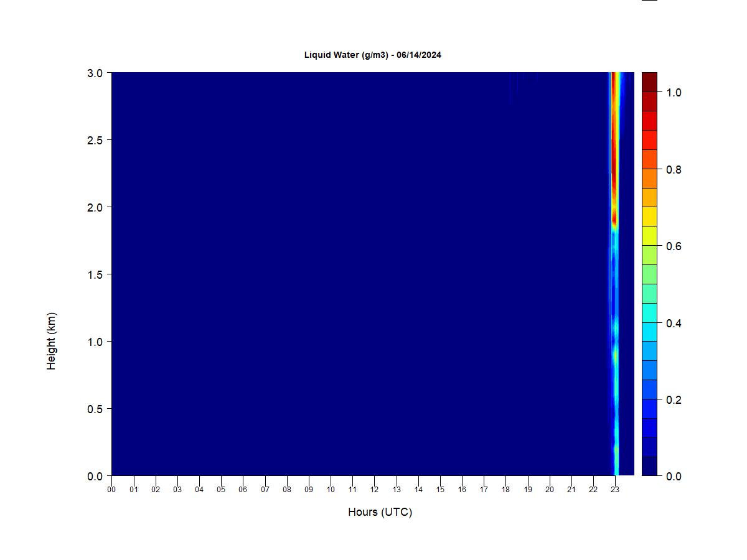Viewport: 747px width, 560px height.
Task: Click hour tick label '19'
Action: (x=528, y=489)
